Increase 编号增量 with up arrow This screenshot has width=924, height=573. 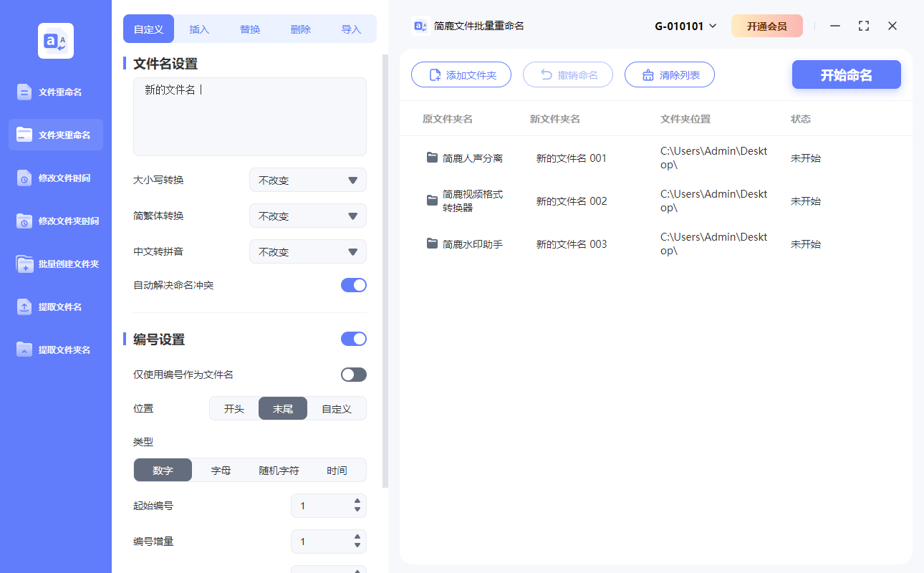[x=357, y=537]
